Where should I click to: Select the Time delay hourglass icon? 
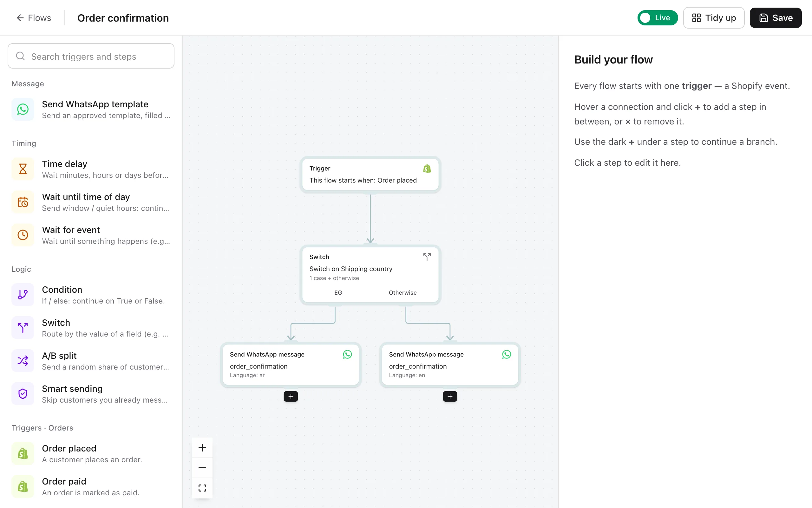point(23,169)
